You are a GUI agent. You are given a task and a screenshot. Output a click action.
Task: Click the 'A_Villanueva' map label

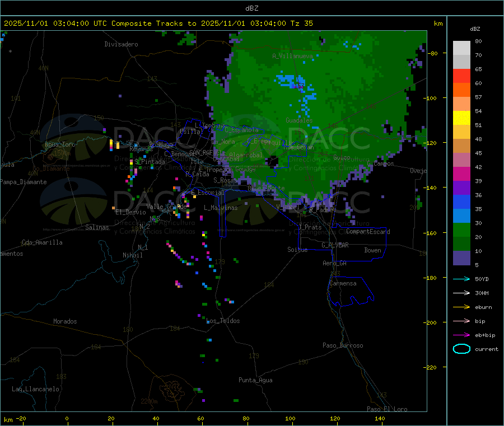292,56
